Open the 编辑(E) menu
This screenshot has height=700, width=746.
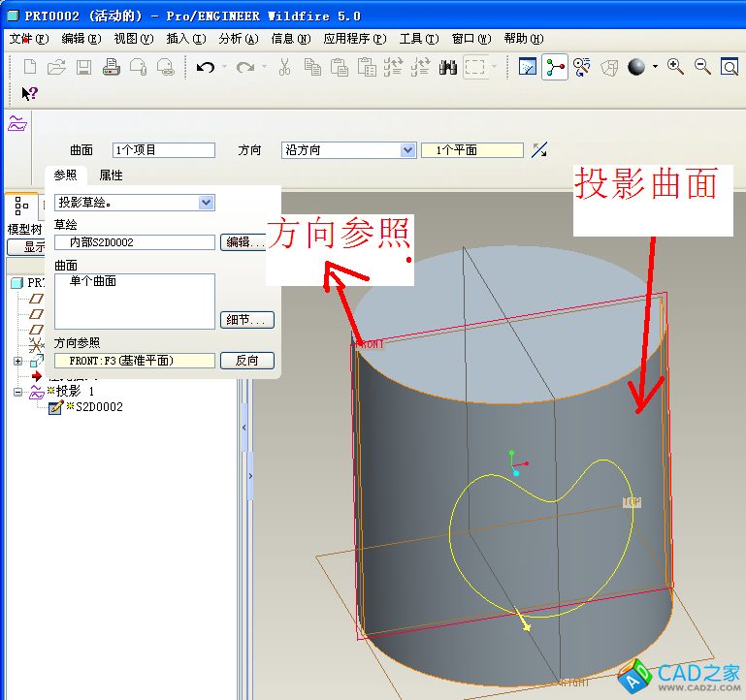click(x=81, y=39)
